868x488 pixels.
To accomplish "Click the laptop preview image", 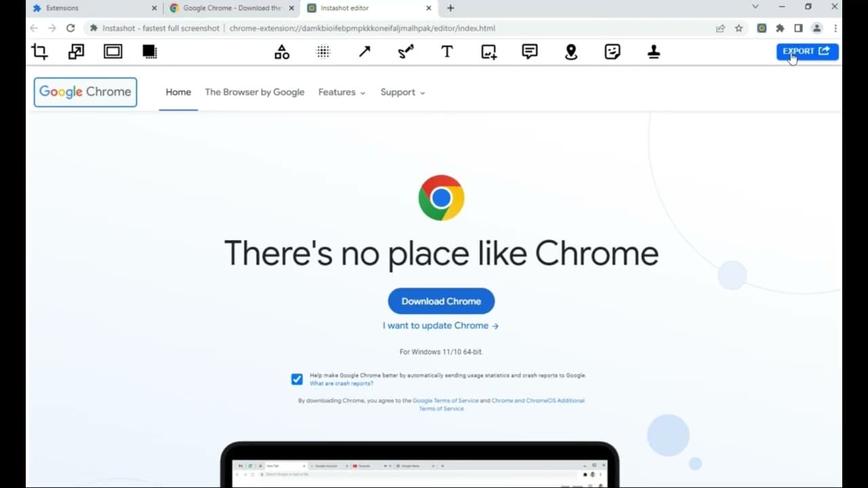I will (420, 464).
